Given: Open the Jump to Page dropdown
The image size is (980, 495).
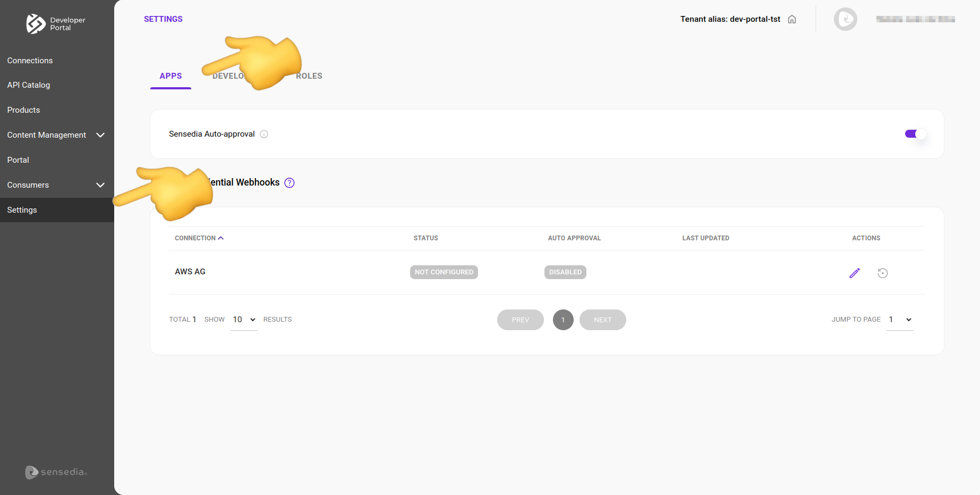Looking at the screenshot, I should (900, 320).
